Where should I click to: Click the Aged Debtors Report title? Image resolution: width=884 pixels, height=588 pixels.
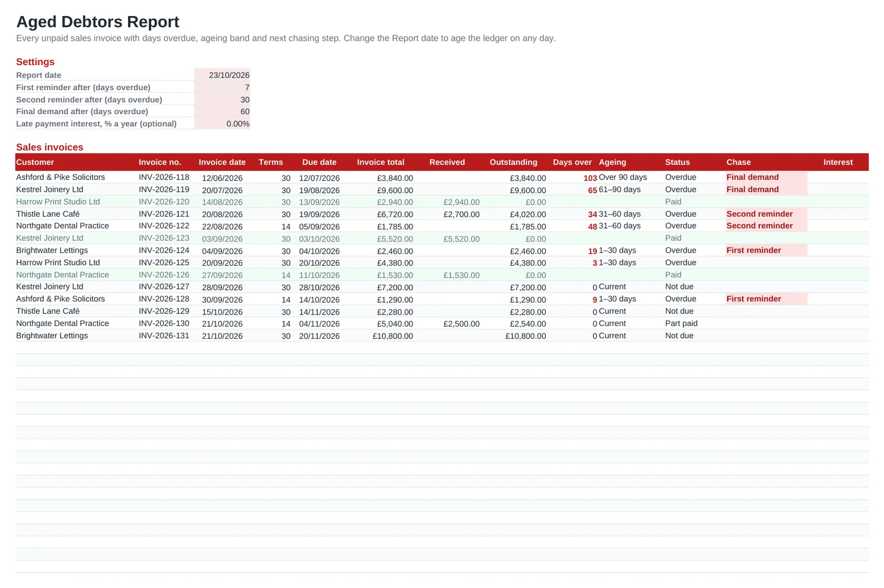98,22
